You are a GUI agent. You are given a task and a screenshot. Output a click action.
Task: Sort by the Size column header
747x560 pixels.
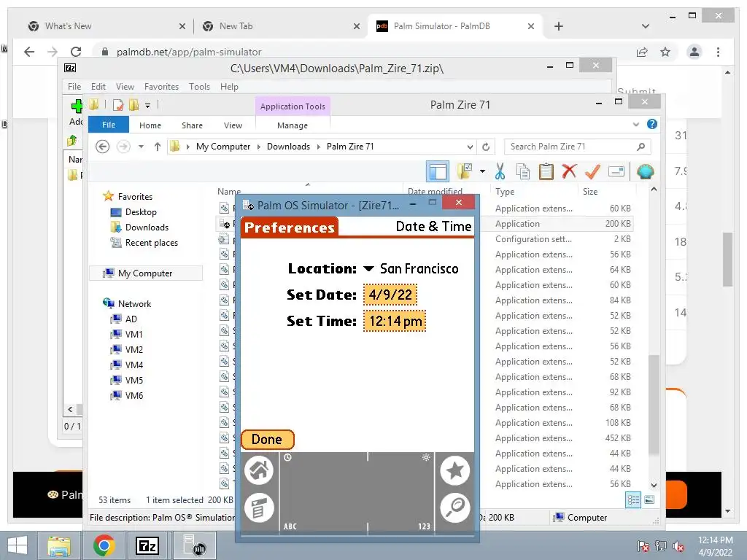(589, 192)
